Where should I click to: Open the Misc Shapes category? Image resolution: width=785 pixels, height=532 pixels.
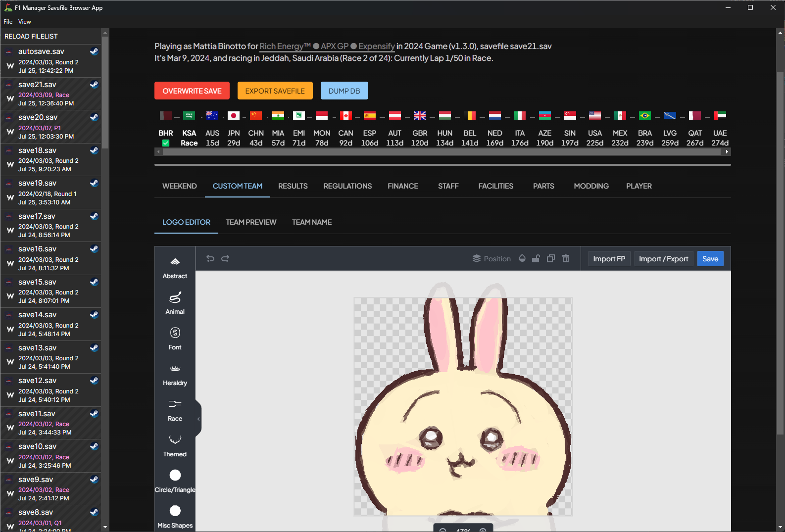coord(175,517)
